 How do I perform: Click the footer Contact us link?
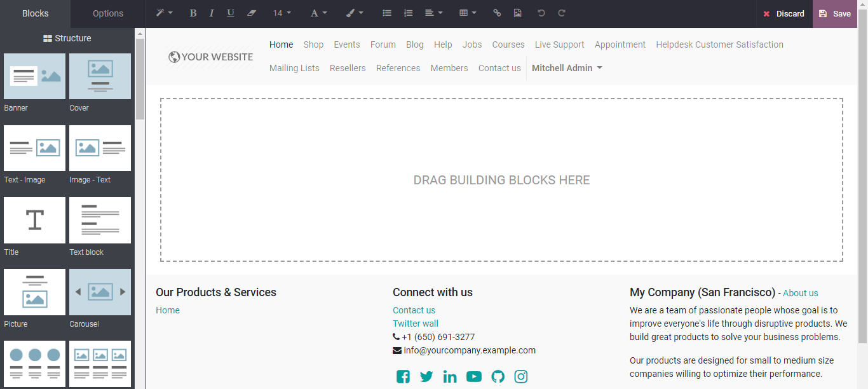pos(414,310)
